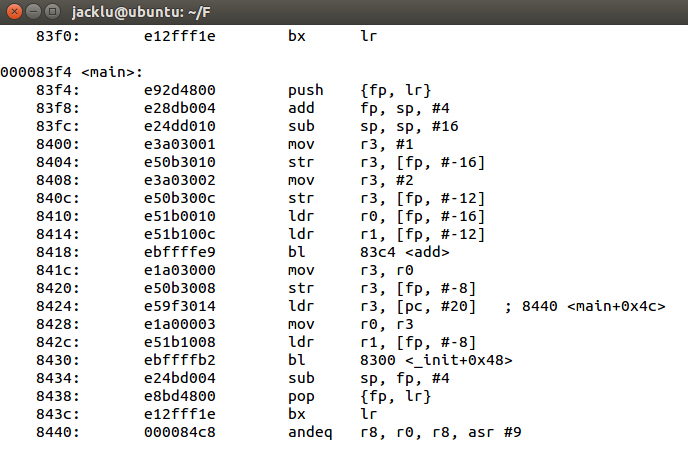Click operand r8, r0, r8, asr #9
The height and width of the screenshot is (450, 688).
click(441, 432)
